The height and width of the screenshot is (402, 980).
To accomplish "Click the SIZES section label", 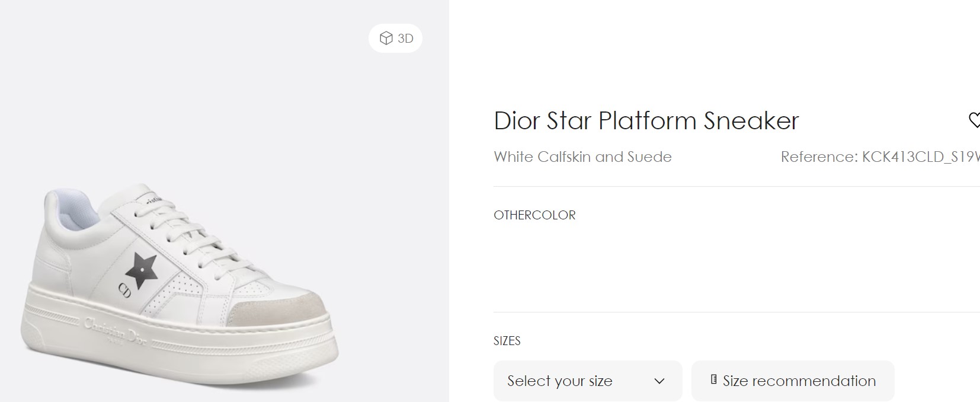I will pos(507,341).
